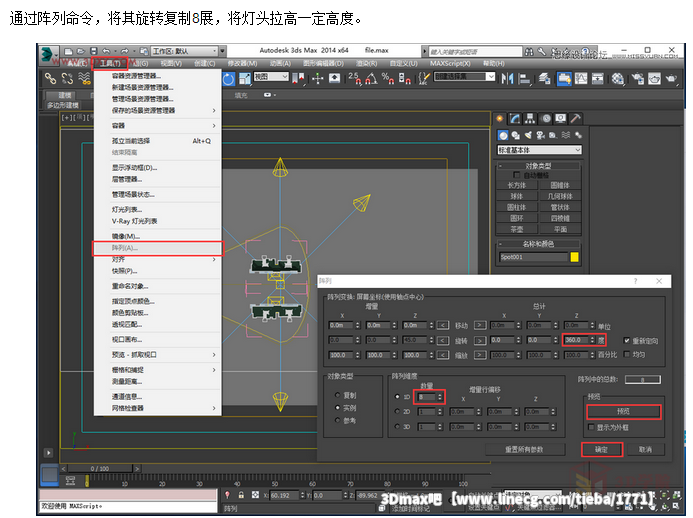Image resolution: width=693 pixels, height=518 pixels.
Task: Click the 确定 OK button
Action: coord(602,449)
